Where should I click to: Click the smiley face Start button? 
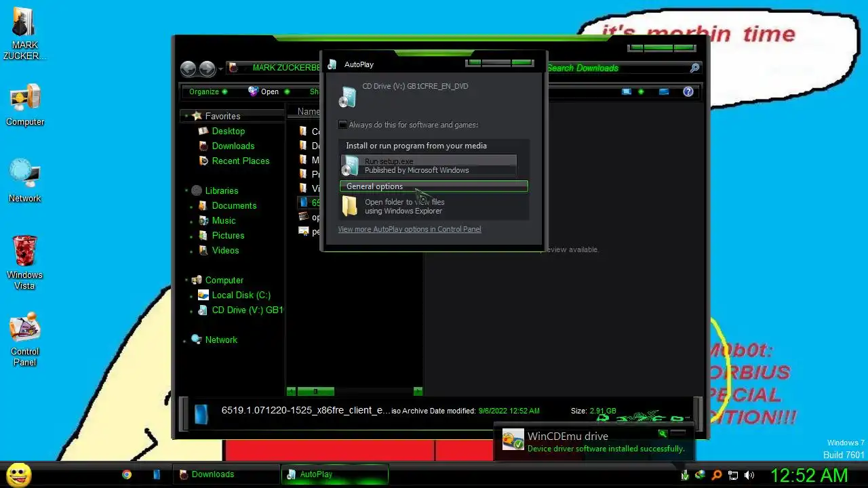coord(18,474)
